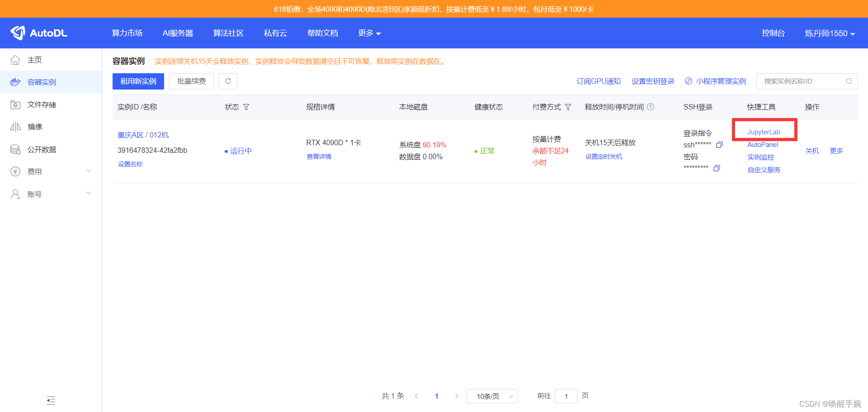Screen dimensions: 868x412
Task: Open 帮助文档 in the top navigation
Action: (322, 33)
